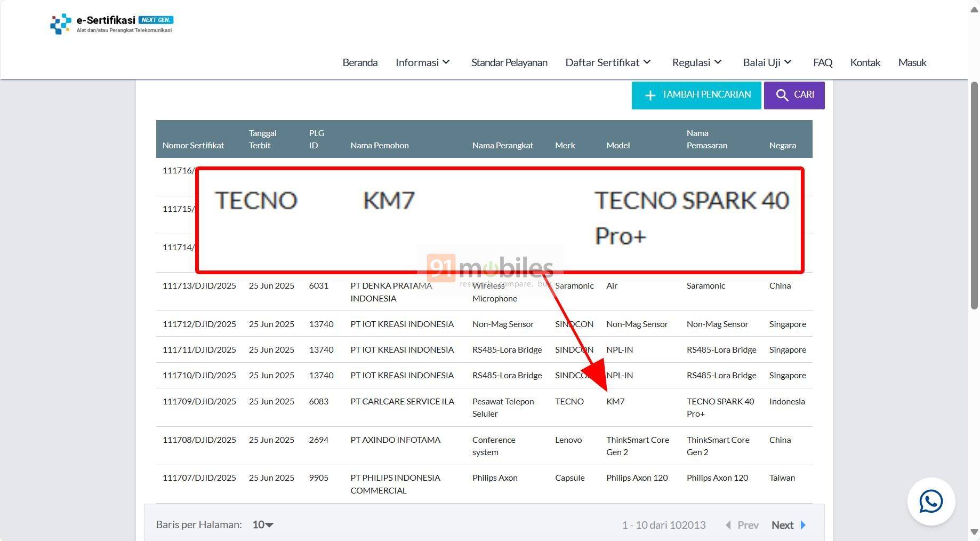Open Standar Pelayanan menu item
980x541 pixels.
(x=509, y=62)
